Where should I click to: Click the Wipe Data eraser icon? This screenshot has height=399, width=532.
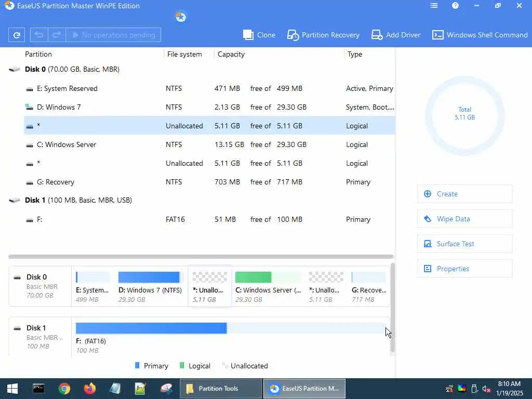click(428, 219)
